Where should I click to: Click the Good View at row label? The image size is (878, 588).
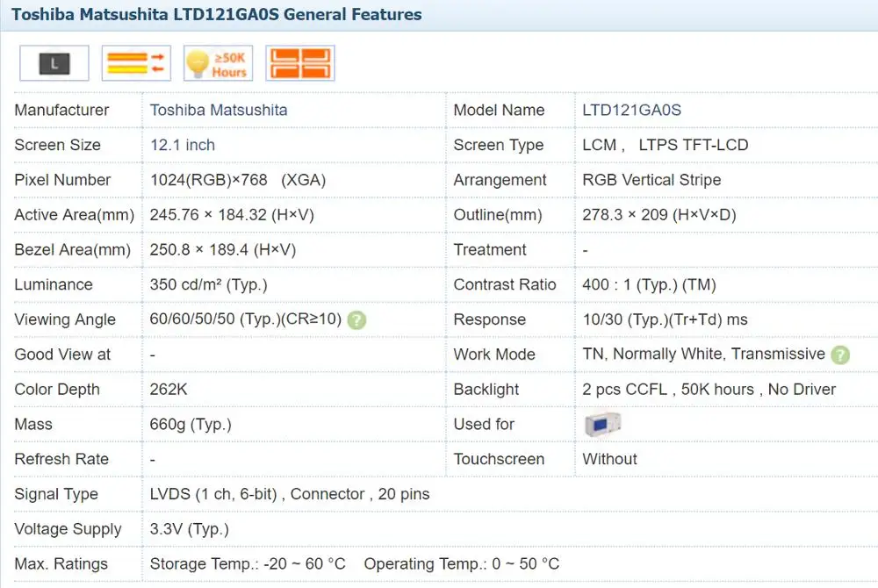click(x=62, y=355)
